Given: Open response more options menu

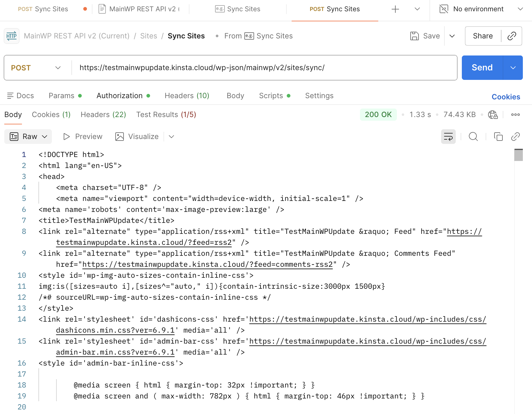Looking at the screenshot, I should point(515,115).
